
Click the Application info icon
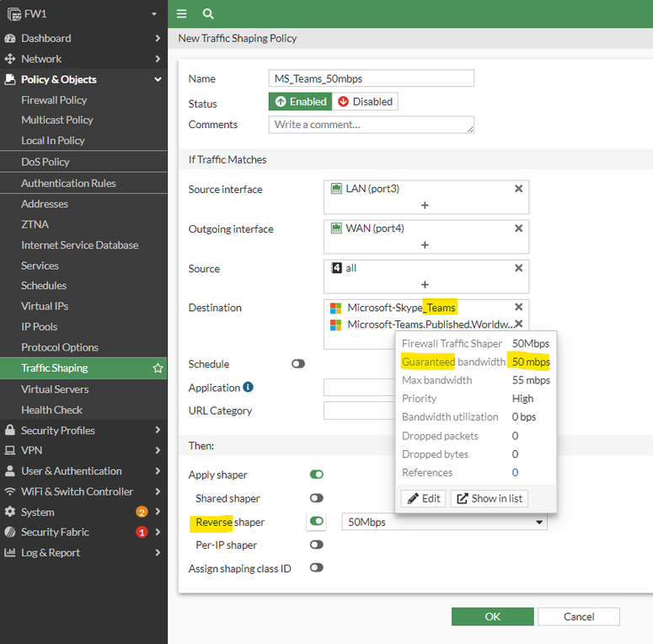tap(249, 388)
